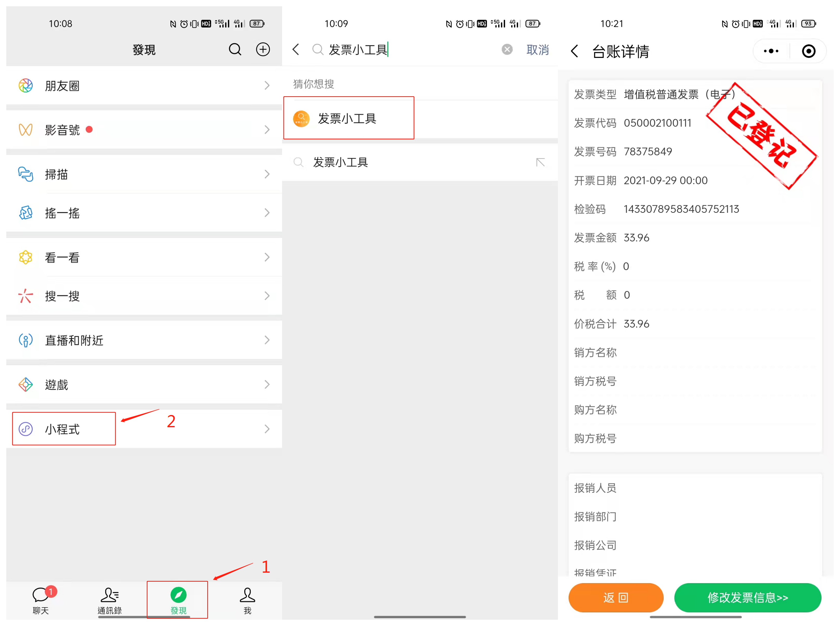Clear the 发票小工具 search text
Screen dimensions: 840x626
click(x=507, y=49)
